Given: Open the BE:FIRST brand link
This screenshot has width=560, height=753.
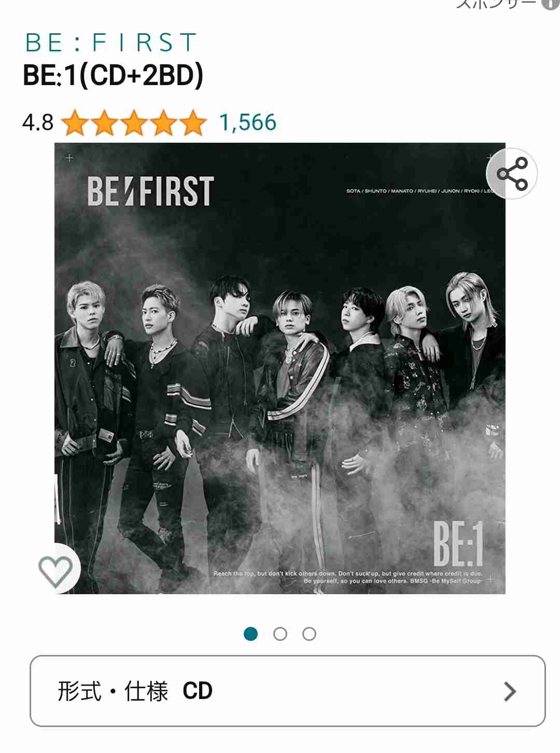Looking at the screenshot, I should 111,43.
